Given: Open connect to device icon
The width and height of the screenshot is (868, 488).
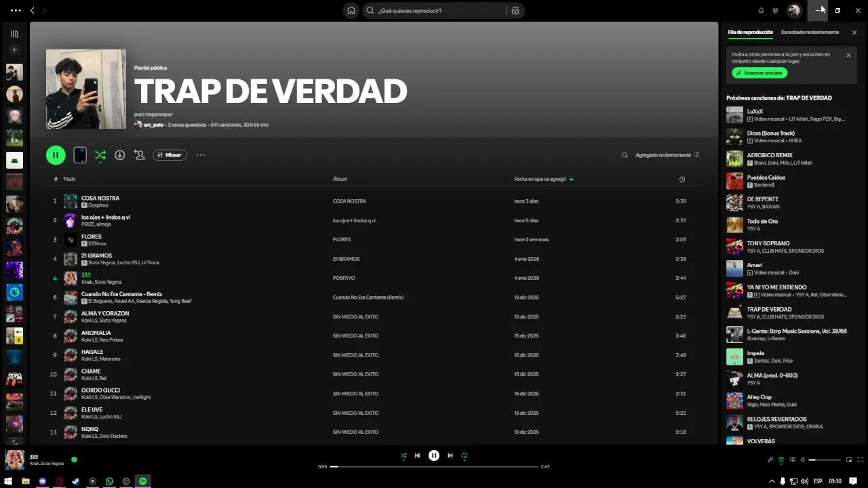Looking at the screenshot, I should pos(792,460).
